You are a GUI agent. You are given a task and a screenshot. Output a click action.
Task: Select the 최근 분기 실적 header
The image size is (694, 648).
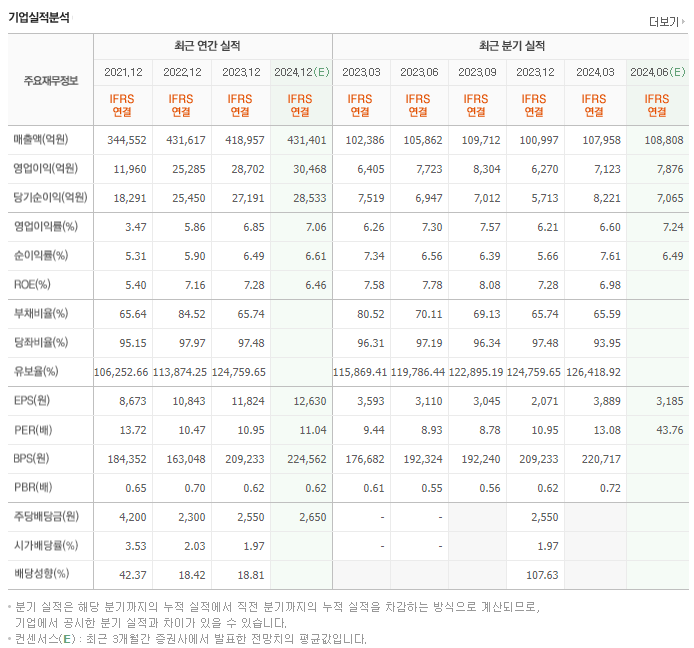pos(512,46)
